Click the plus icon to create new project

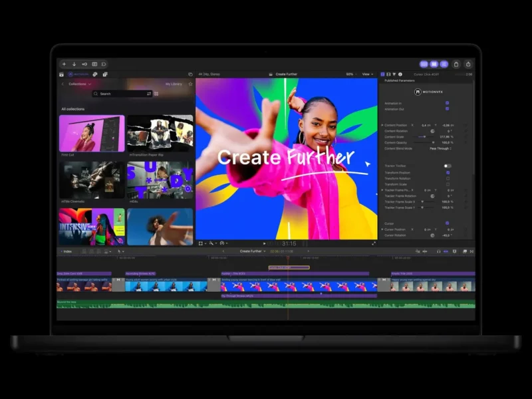coord(64,64)
